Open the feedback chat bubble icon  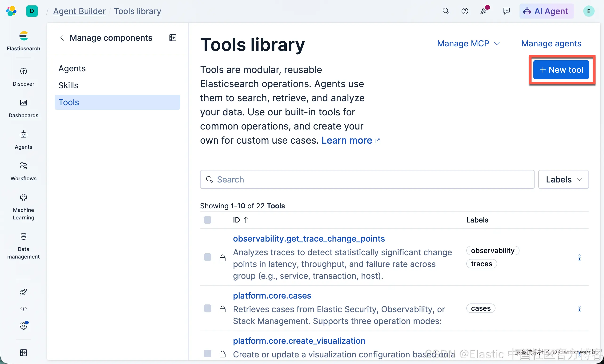[x=506, y=11]
